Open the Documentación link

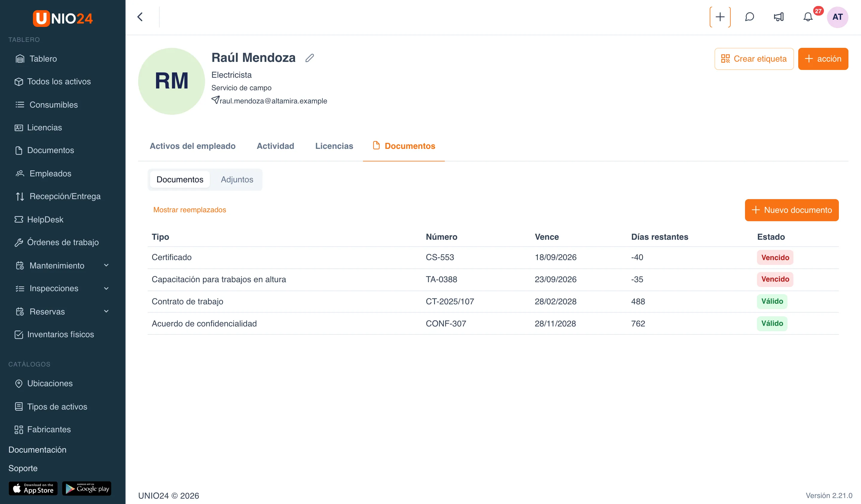(x=37, y=450)
